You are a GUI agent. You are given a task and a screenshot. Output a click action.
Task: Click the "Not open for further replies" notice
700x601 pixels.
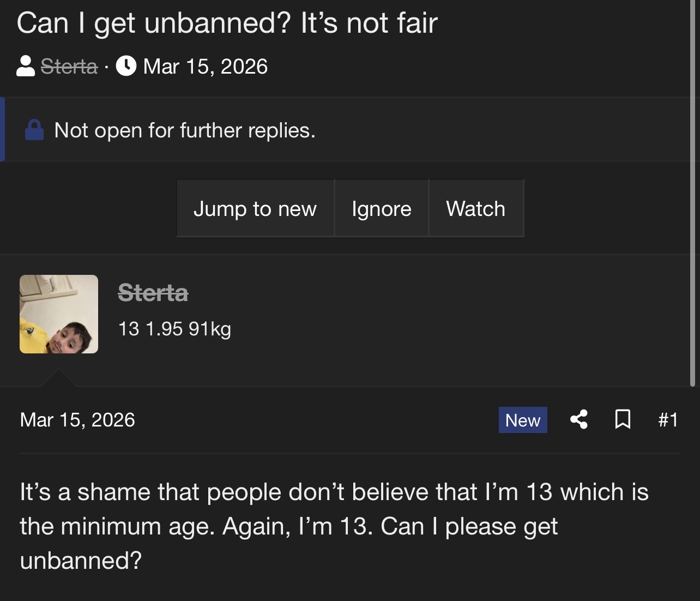coord(185,130)
